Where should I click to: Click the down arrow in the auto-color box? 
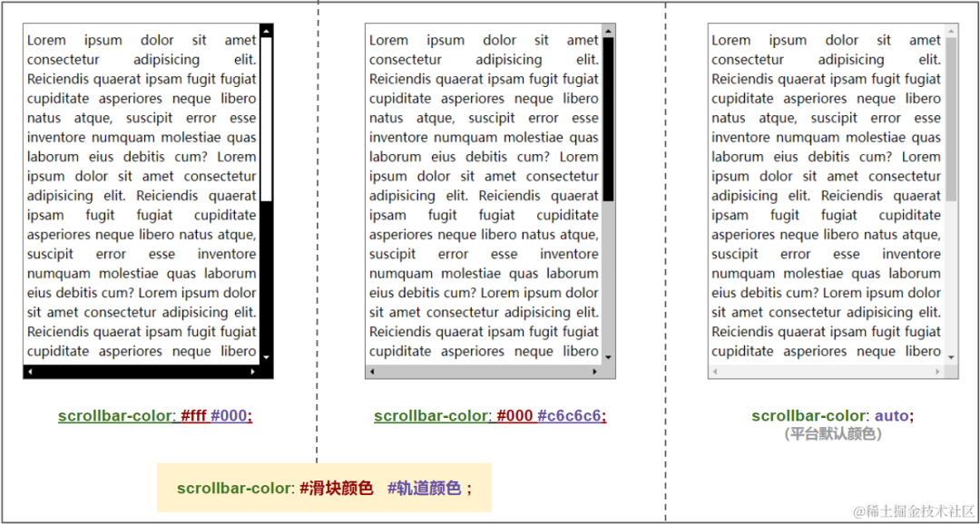(951, 357)
